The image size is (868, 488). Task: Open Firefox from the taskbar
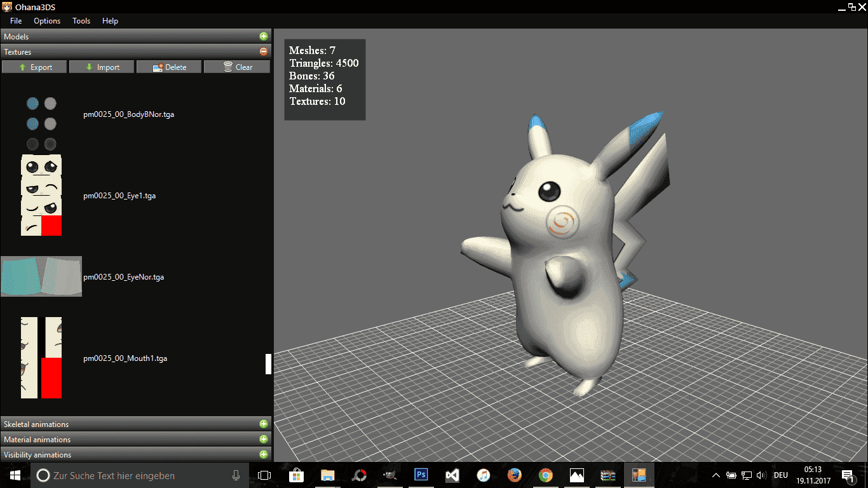click(x=515, y=475)
